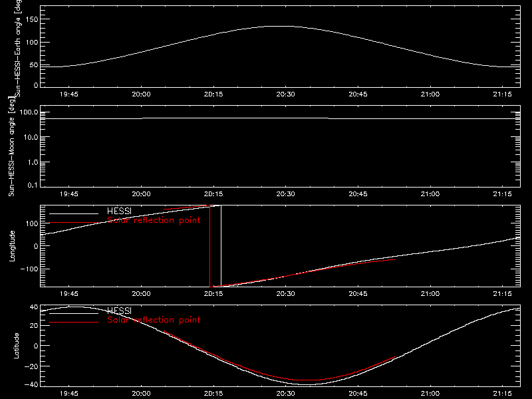532x399 pixels.
Task: Click red legend line sample in Longitude plot
Action: (74, 223)
